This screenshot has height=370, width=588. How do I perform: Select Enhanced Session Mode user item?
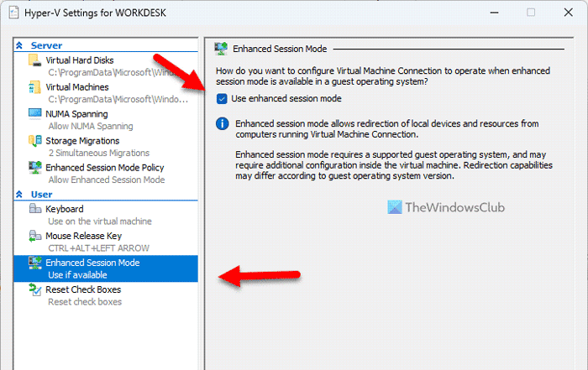click(x=106, y=268)
